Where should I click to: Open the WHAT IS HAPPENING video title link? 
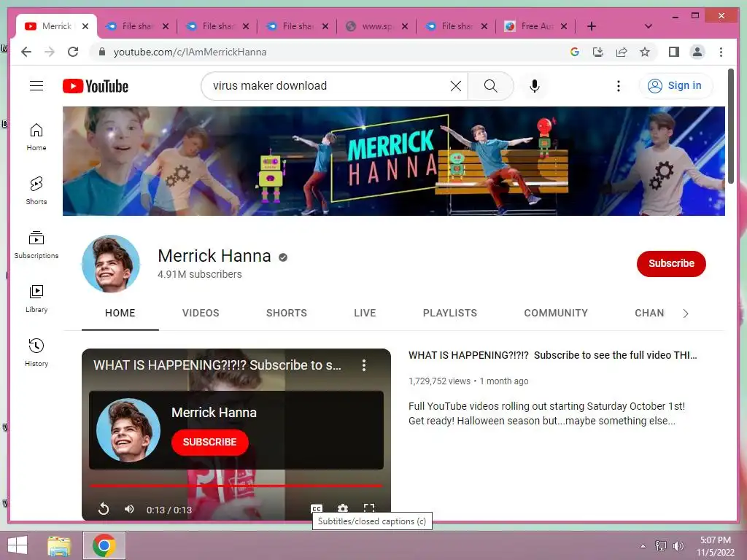click(x=553, y=355)
